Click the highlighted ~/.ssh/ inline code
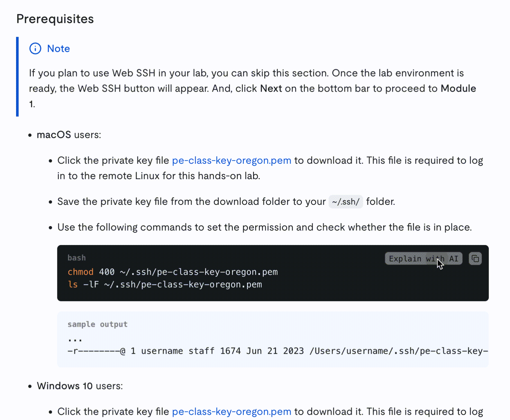The height and width of the screenshot is (420, 510). click(x=346, y=202)
